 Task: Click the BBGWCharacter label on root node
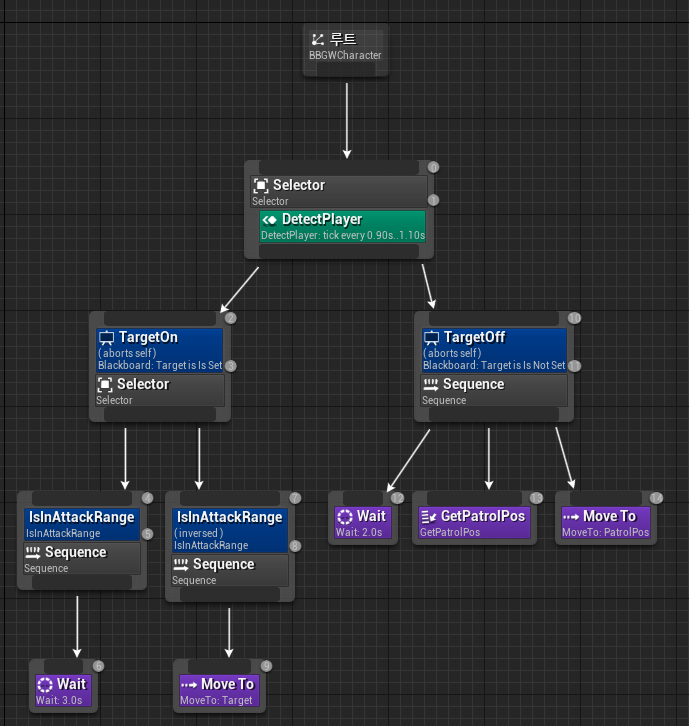345,56
